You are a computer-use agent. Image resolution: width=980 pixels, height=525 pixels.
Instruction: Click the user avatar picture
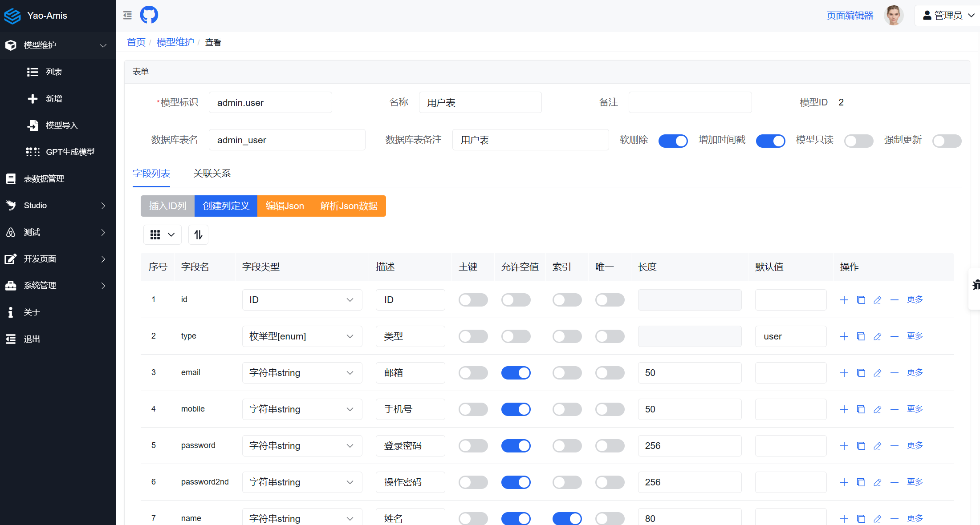(893, 16)
